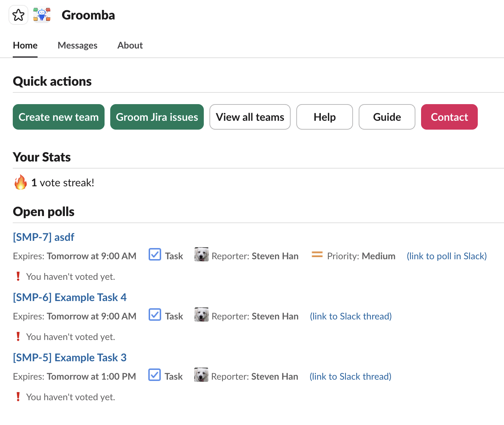This screenshot has height=425, width=504.
Task: Click the View all teams button
Action: pyautogui.click(x=250, y=117)
